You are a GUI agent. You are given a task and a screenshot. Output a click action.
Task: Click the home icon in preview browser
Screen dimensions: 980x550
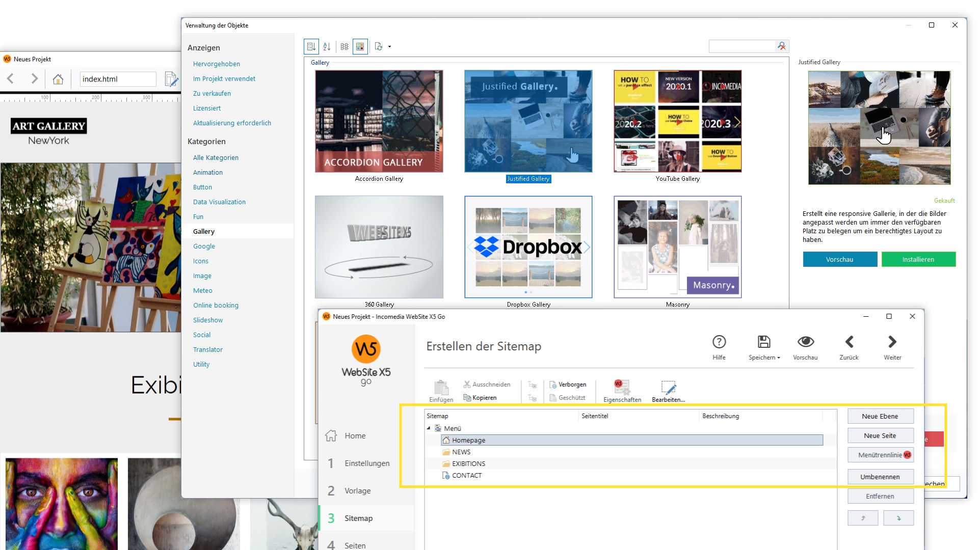58,79
